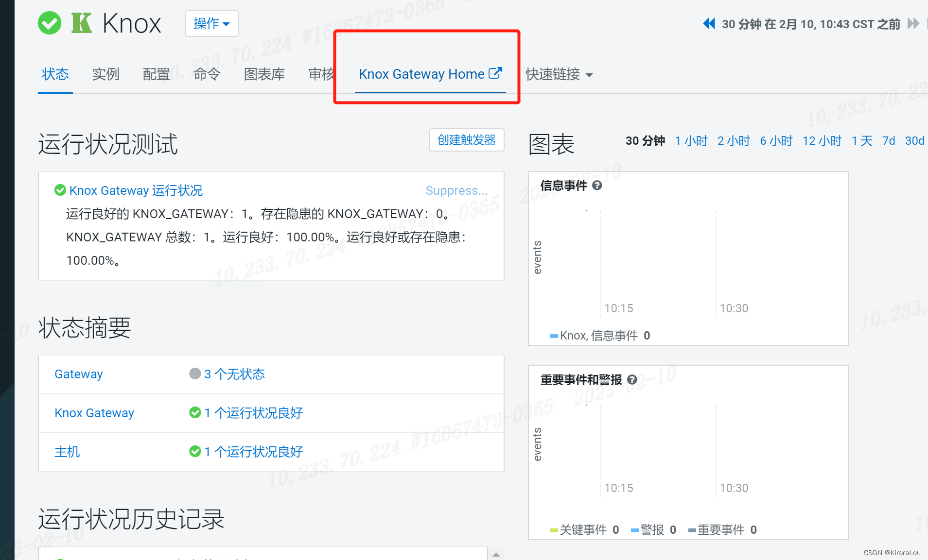Expand the 快速链接 dropdown
The height and width of the screenshot is (560, 928).
click(559, 74)
